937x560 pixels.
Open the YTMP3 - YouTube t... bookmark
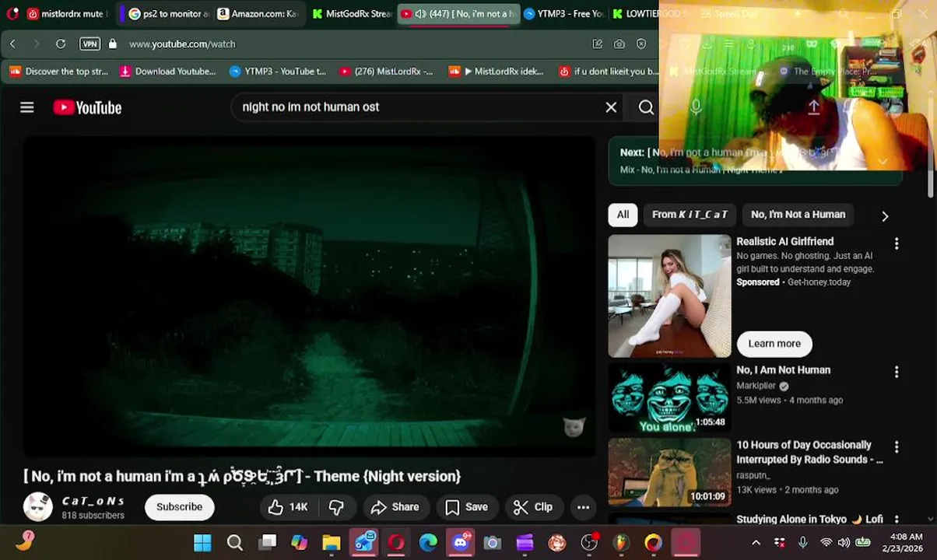(278, 72)
